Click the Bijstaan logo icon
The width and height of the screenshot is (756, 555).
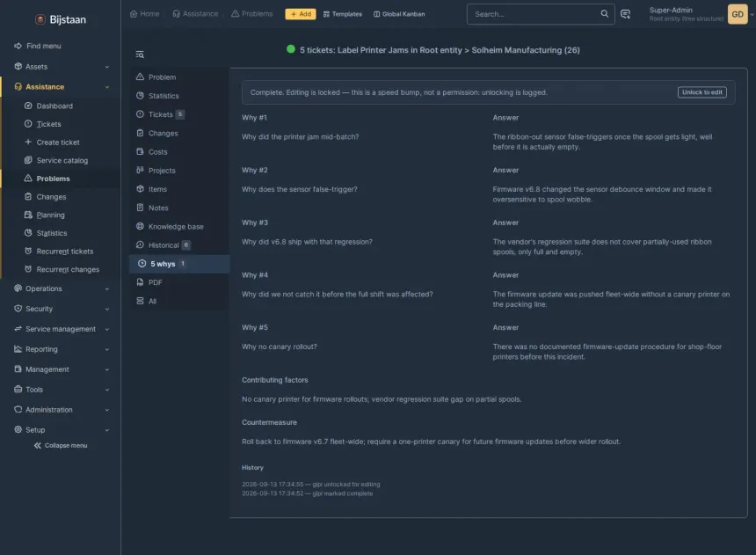40,19
